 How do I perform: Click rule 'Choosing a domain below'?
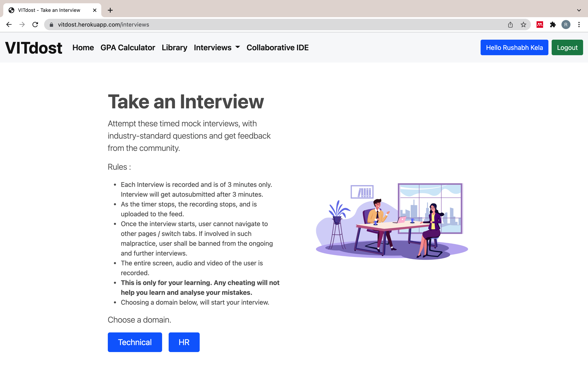point(195,303)
